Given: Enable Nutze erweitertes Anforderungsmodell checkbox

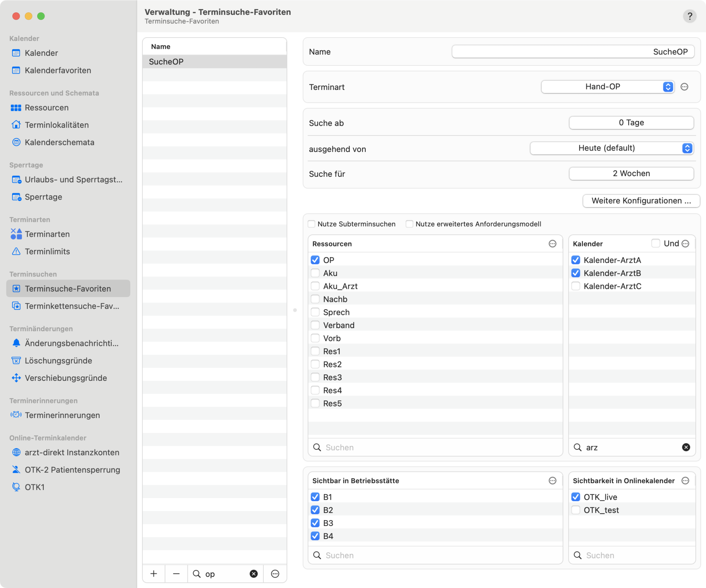Looking at the screenshot, I should point(410,224).
